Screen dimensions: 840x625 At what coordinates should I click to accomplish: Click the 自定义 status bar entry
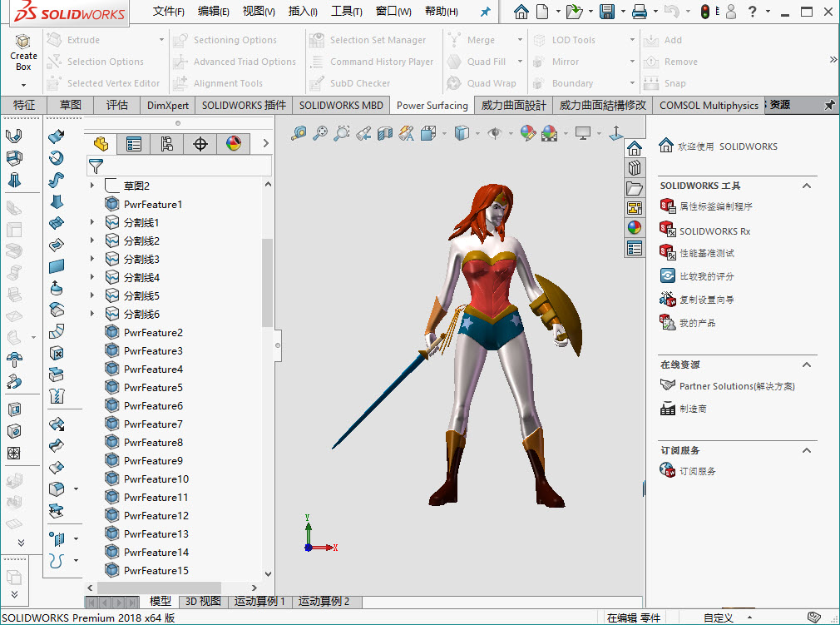coord(718,618)
